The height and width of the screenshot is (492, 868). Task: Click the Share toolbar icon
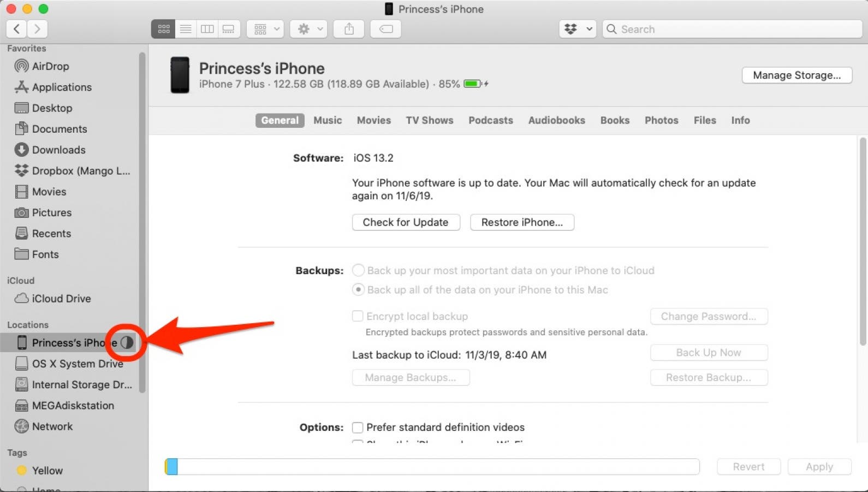coord(349,29)
